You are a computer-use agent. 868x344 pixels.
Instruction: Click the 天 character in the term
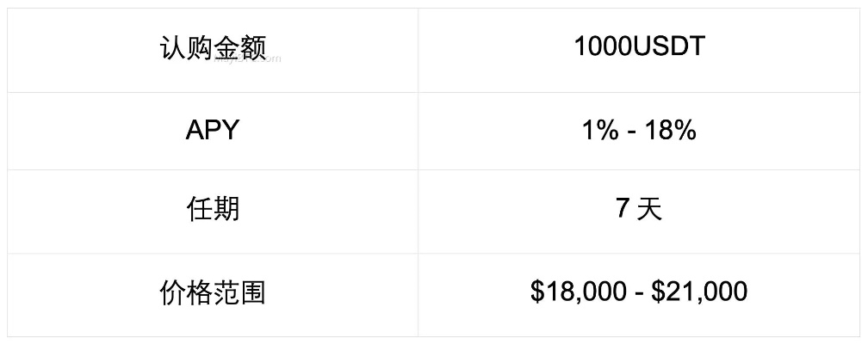pos(649,210)
